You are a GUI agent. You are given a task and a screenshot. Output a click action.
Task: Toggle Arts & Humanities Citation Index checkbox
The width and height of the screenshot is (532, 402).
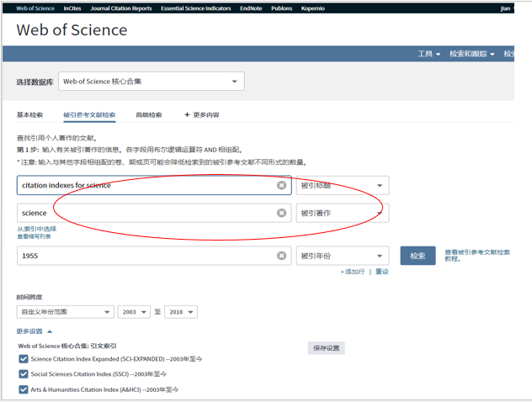(24, 389)
